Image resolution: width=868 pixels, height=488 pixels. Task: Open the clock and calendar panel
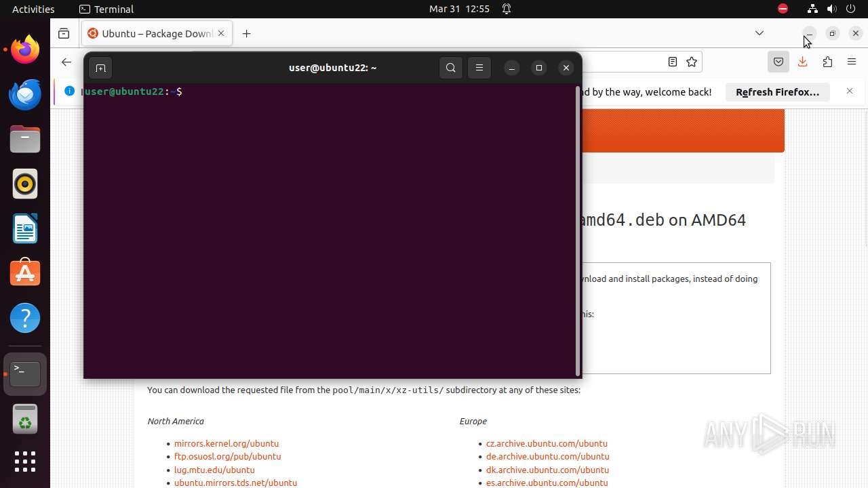[x=459, y=9]
